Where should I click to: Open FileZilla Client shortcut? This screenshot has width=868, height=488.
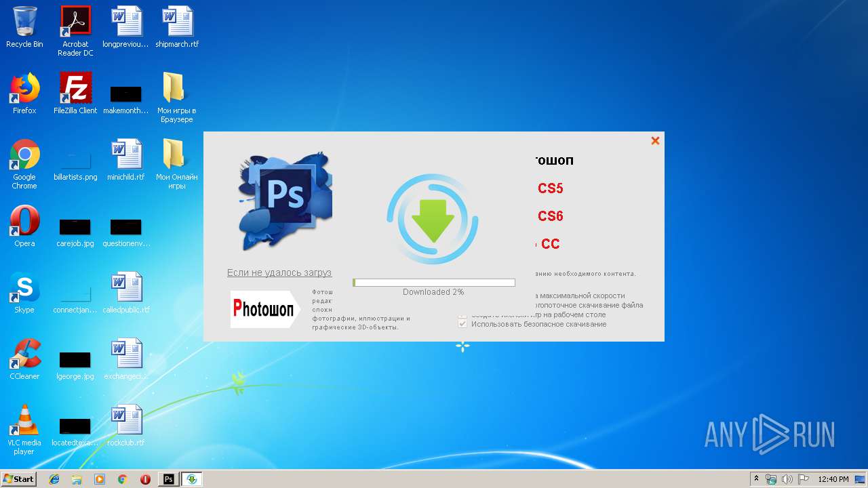coord(75,94)
